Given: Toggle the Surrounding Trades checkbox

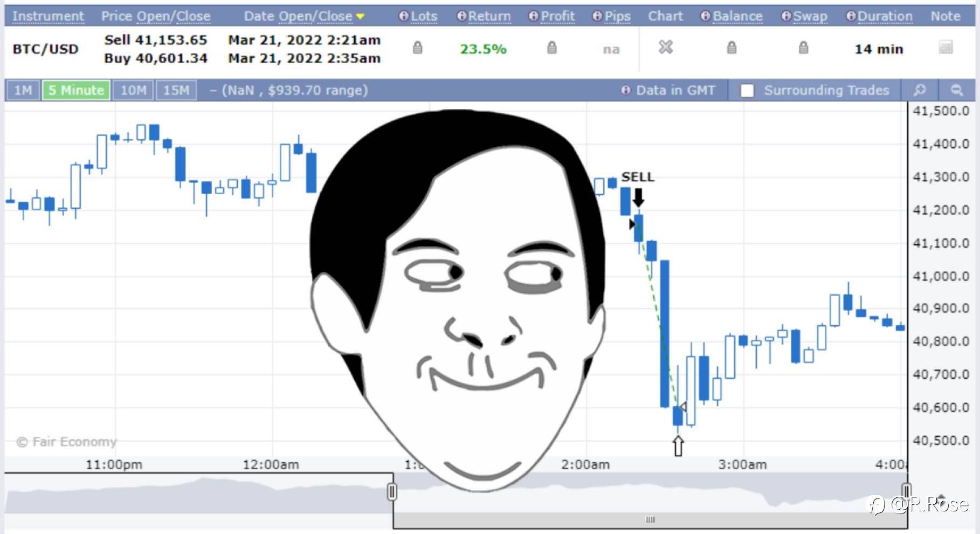Looking at the screenshot, I should point(747,91).
